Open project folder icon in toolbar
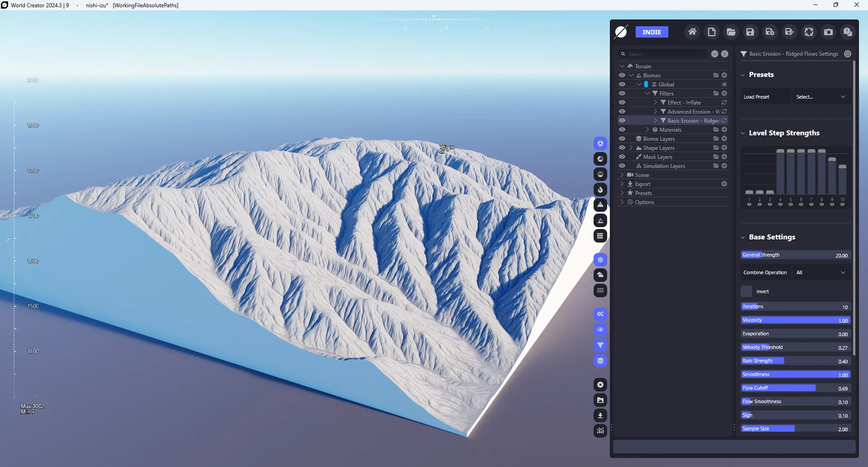This screenshot has height=467, width=868. pyautogui.click(x=731, y=32)
